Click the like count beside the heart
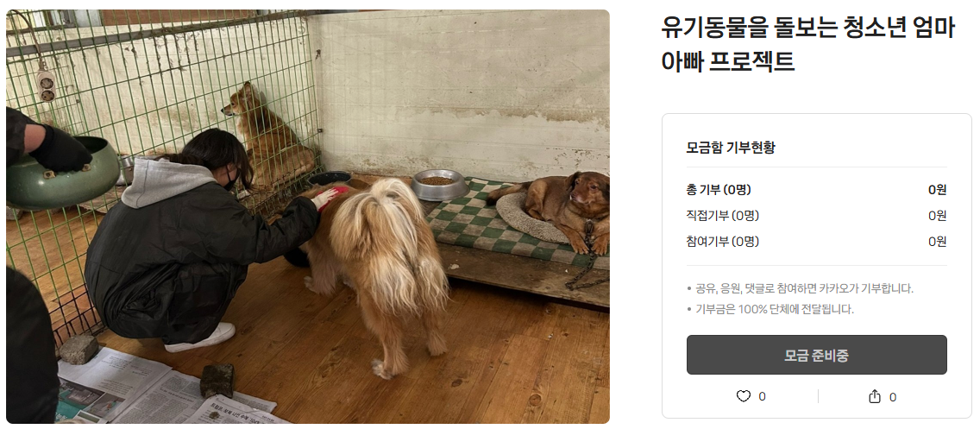 point(762,396)
